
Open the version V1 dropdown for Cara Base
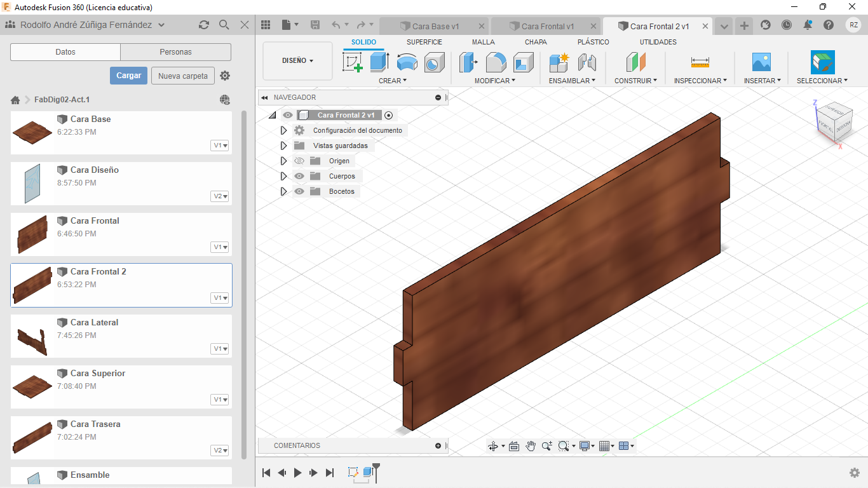220,146
